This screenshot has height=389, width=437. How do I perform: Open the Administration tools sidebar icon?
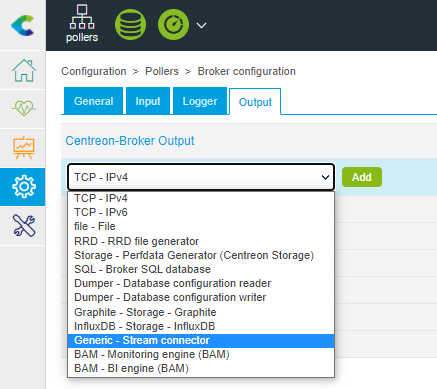(23, 226)
